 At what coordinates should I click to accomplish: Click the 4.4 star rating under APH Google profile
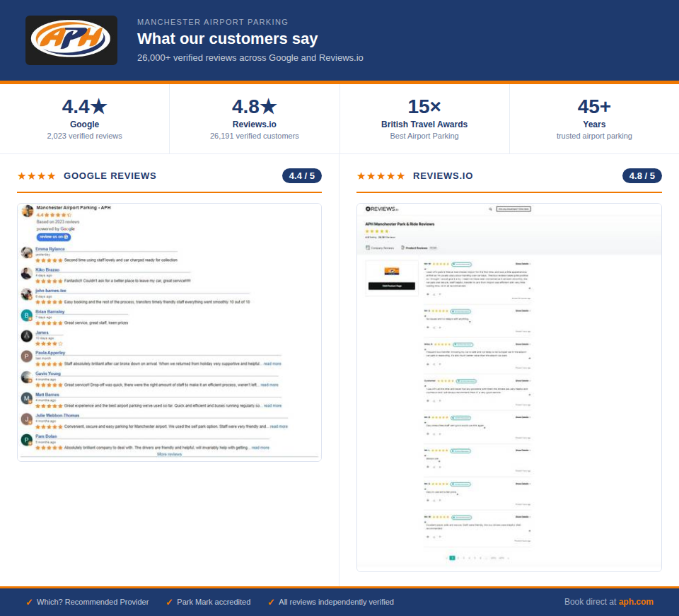pyautogui.click(x=54, y=215)
